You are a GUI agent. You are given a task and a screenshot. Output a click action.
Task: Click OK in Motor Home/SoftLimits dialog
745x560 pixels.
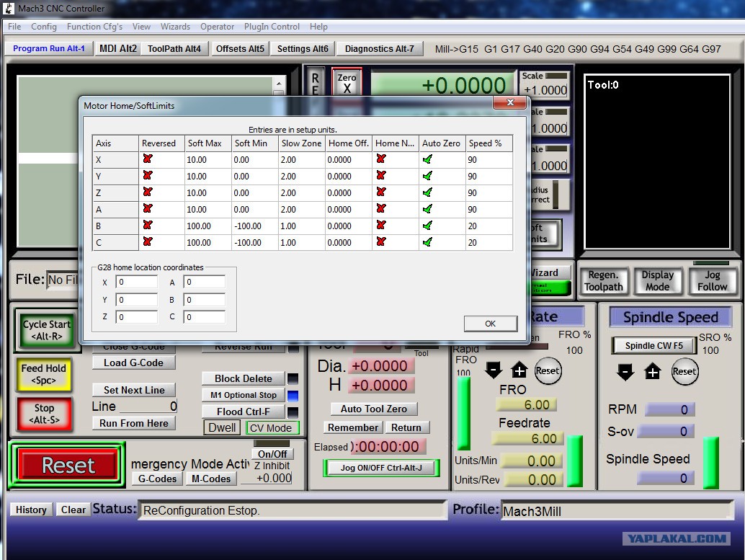click(x=490, y=324)
